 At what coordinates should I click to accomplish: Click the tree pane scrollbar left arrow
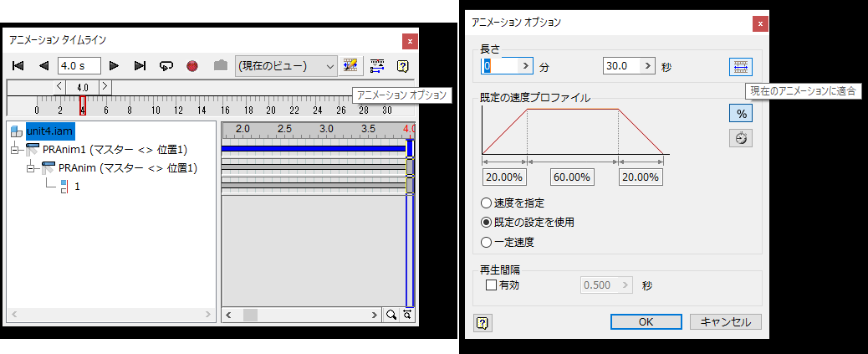point(14,315)
